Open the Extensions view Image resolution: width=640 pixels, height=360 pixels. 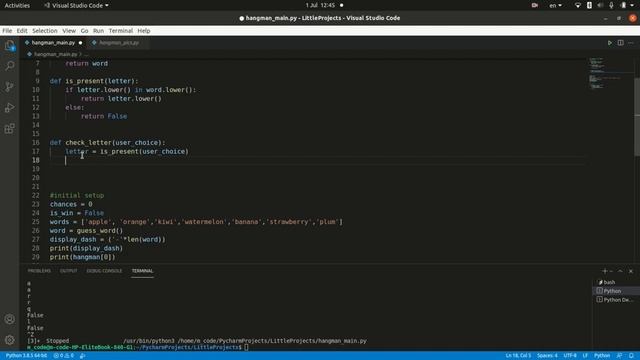click(10, 129)
